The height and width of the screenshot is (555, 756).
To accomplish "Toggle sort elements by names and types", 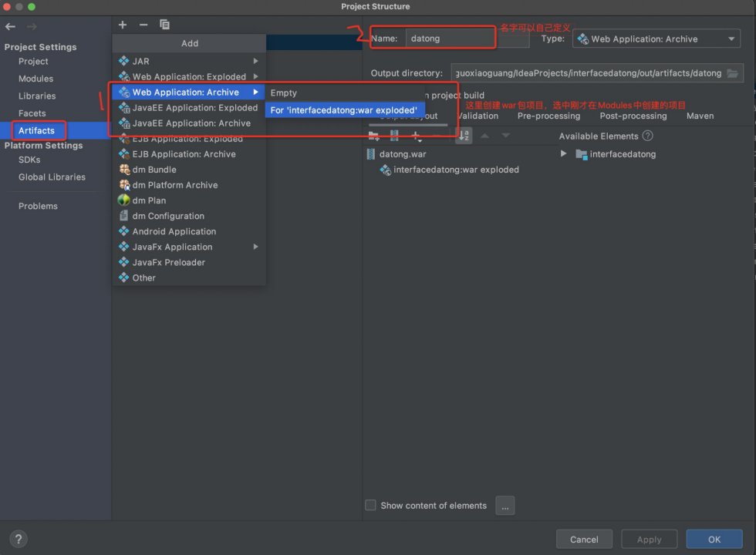I will 464,136.
